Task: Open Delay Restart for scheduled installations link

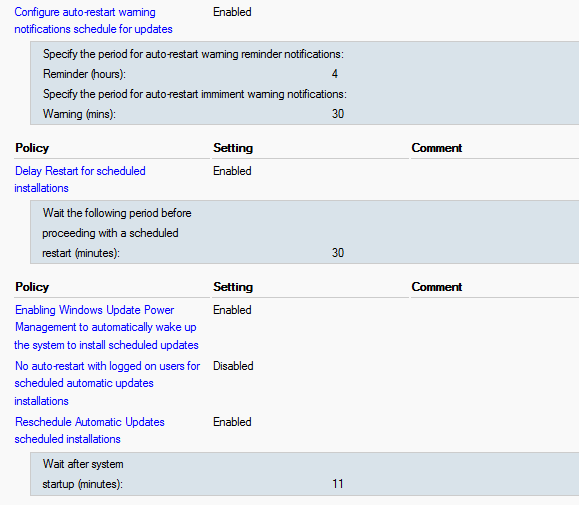Action: (x=80, y=179)
